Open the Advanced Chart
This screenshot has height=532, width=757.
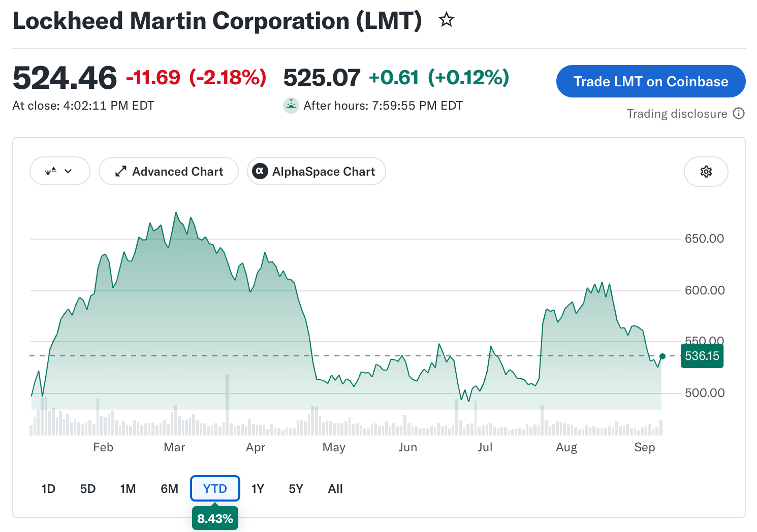click(x=169, y=172)
